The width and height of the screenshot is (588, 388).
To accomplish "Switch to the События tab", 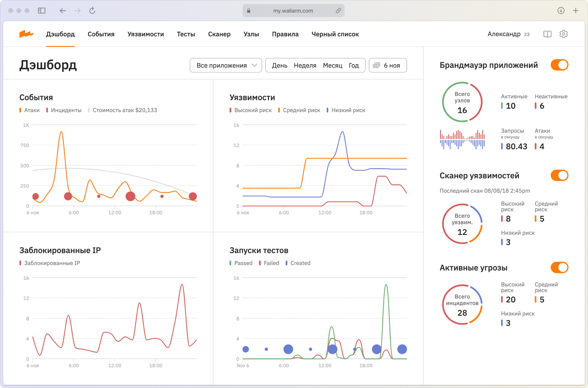I will [x=101, y=34].
